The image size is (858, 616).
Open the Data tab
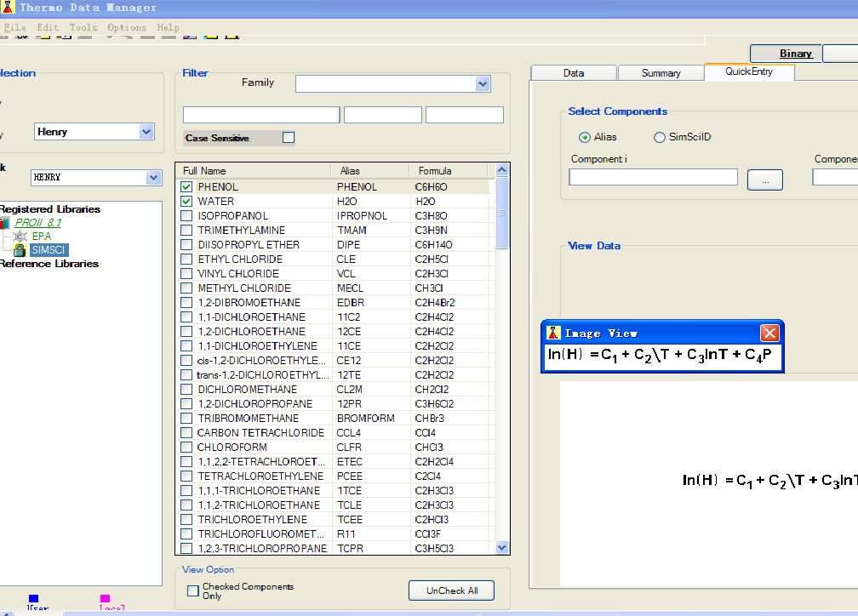(x=573, y=73)
